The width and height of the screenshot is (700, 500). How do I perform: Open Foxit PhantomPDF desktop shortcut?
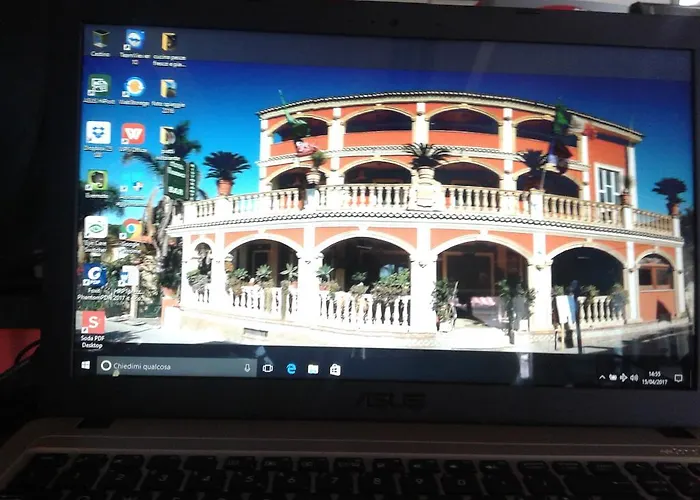click(x=95, y=275)
